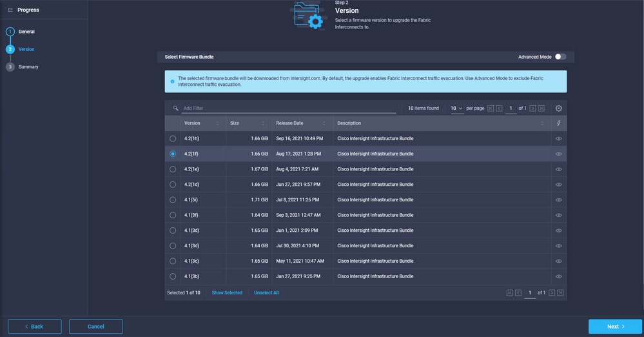
Task: Click 'Selected 1 of 10' text
Action: pos(184,292)
